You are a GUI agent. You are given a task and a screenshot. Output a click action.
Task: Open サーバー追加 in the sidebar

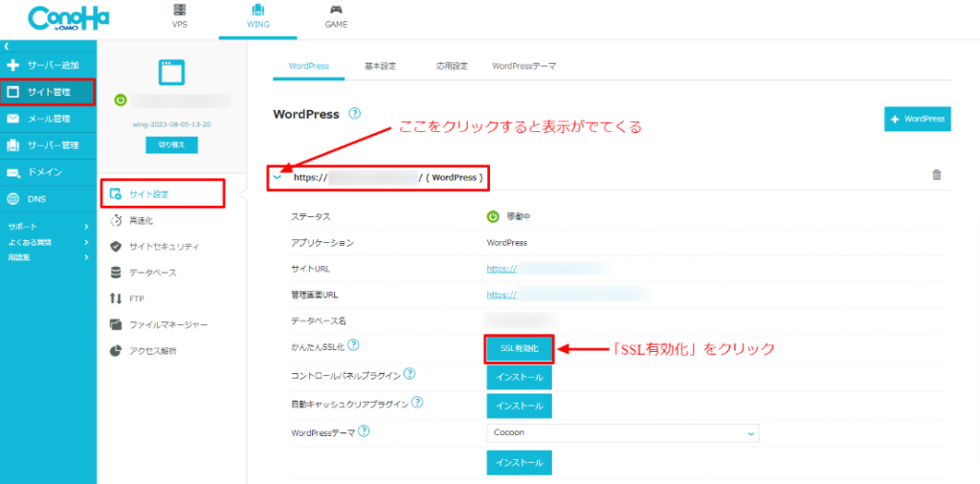pyautogui.click(x=48, y=65)
